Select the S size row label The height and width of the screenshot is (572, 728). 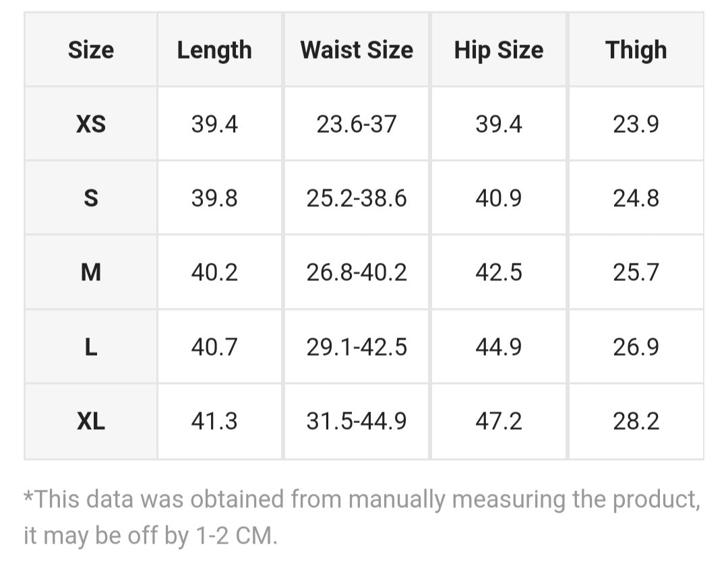pos(91,199)
